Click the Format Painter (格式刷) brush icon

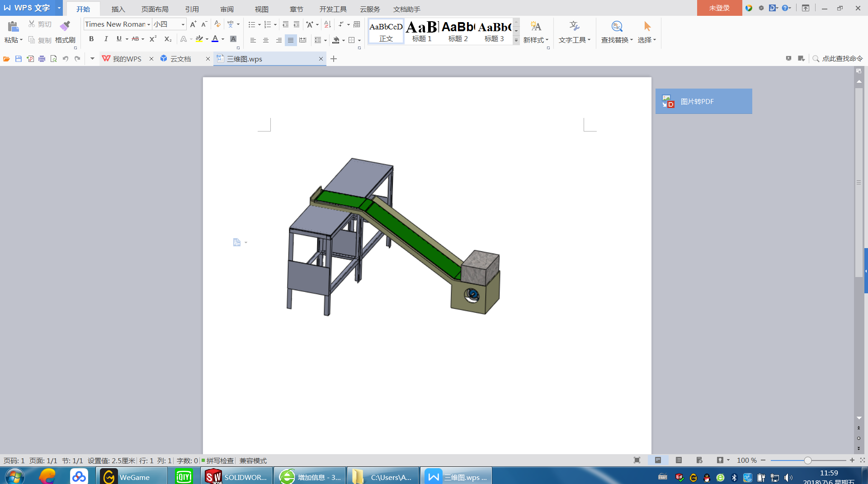coord(65,26)
